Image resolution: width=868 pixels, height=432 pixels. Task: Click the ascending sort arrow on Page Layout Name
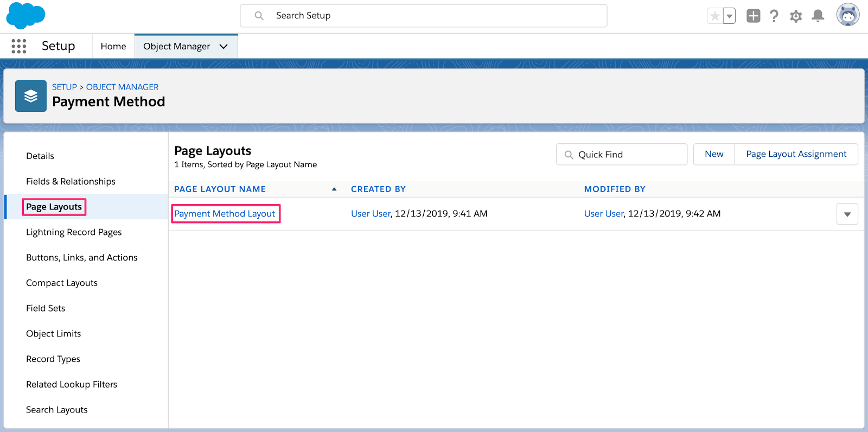coord(334,189)
